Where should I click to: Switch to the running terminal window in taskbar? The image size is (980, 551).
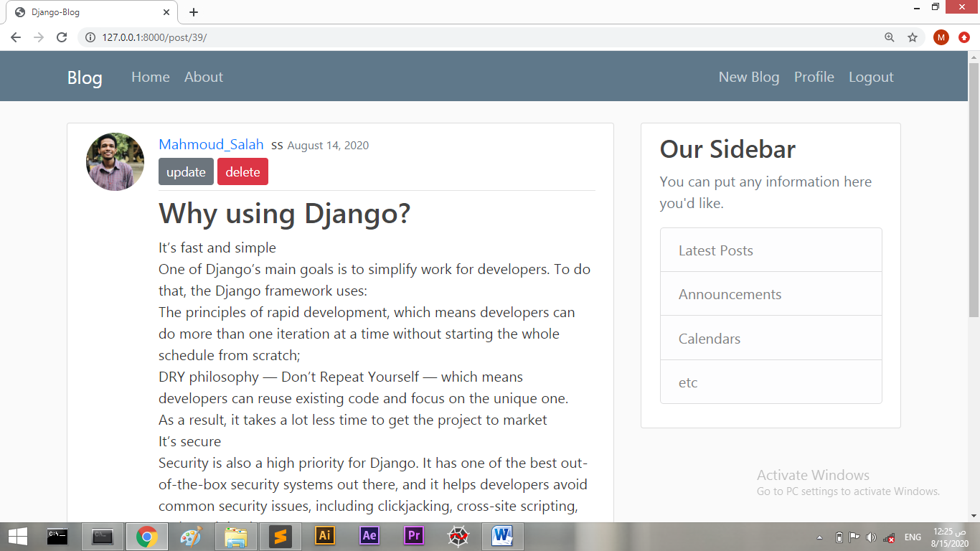103,536
